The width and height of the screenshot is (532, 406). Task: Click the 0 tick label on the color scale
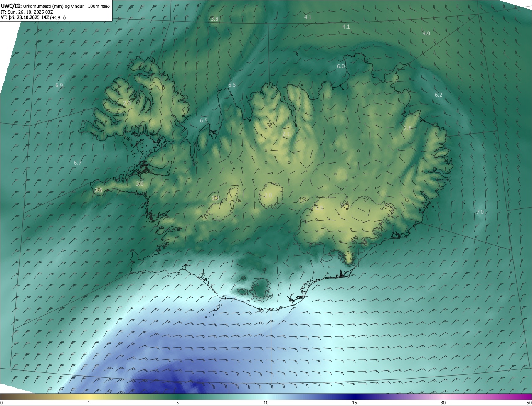2,403
